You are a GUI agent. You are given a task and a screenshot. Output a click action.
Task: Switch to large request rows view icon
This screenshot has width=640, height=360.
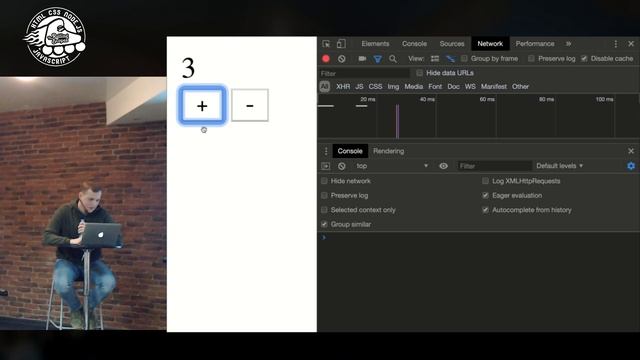pyautogui.click(x=435, y=59)
